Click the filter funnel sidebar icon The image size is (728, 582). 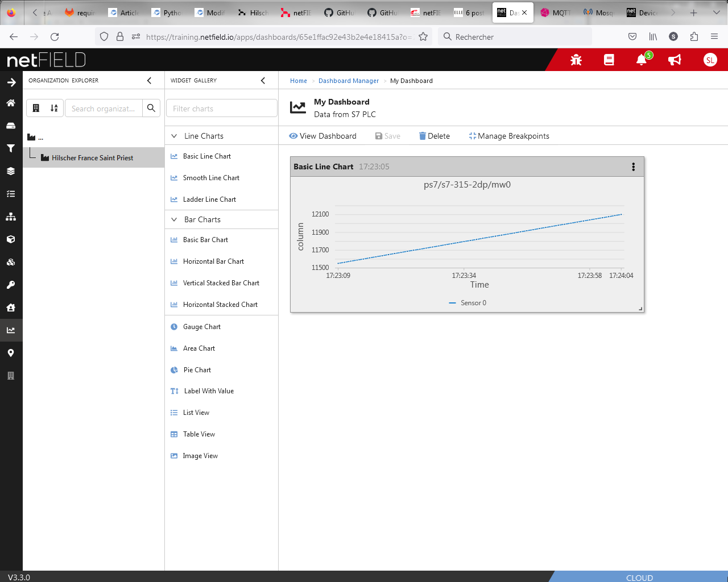click(11, 148)
